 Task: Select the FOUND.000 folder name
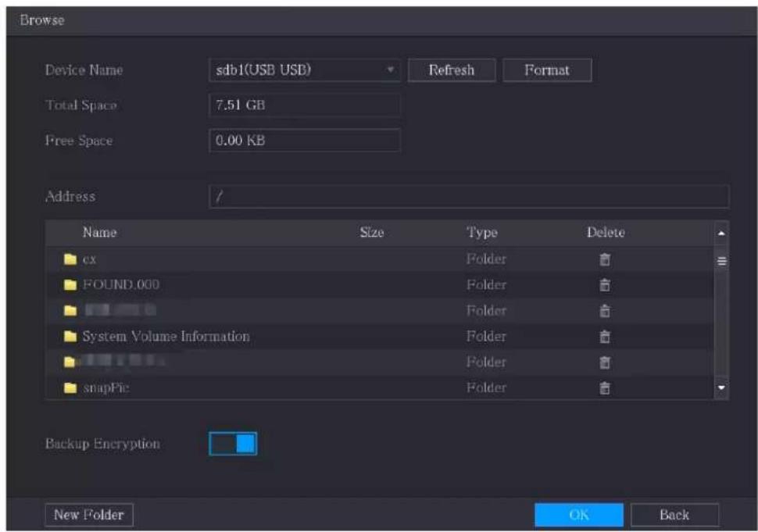[x=121, y=284]
